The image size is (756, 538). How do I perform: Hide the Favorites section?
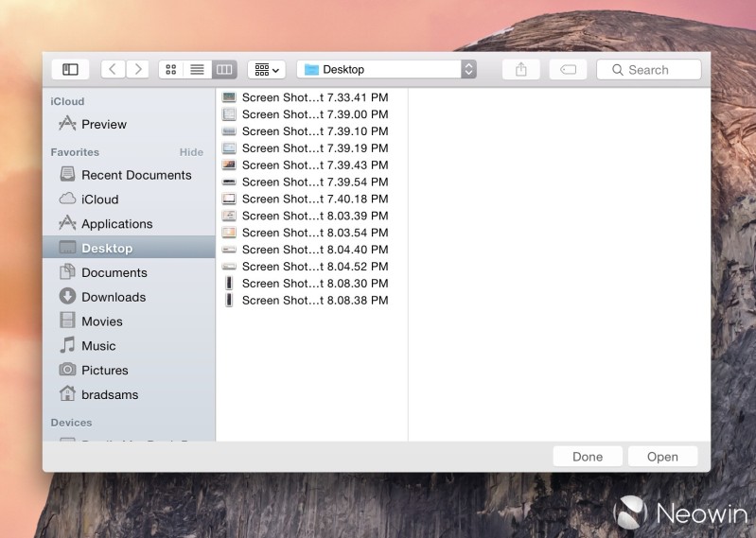click(191, 152)
